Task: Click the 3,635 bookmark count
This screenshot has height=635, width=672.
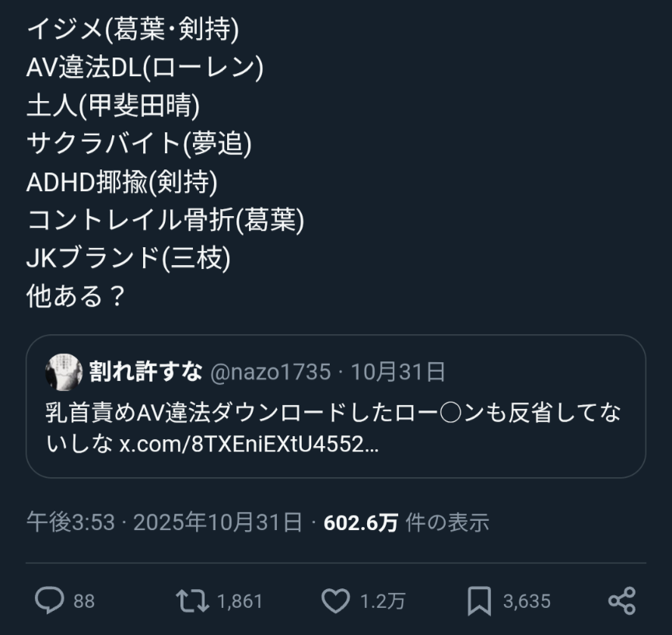Action: (527, 602)
